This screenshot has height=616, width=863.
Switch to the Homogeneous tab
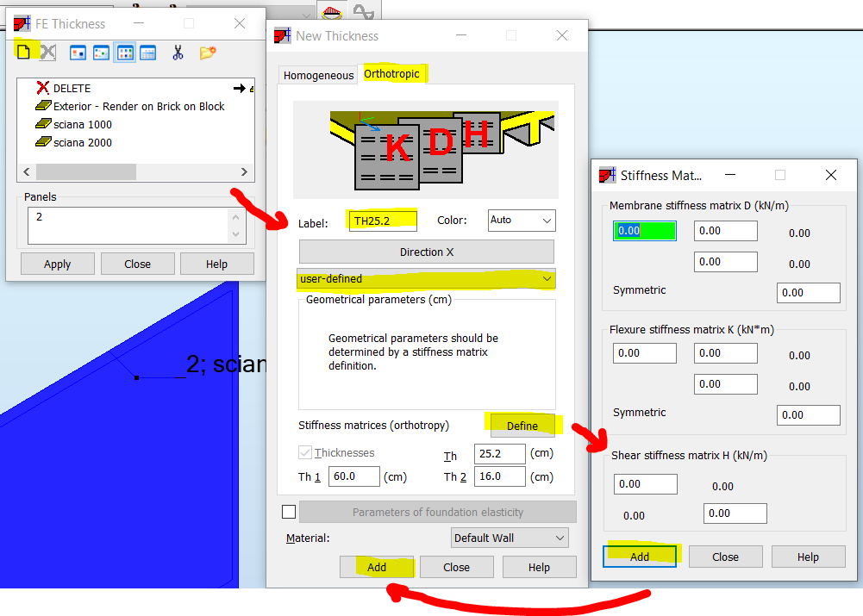pos(318,75)
